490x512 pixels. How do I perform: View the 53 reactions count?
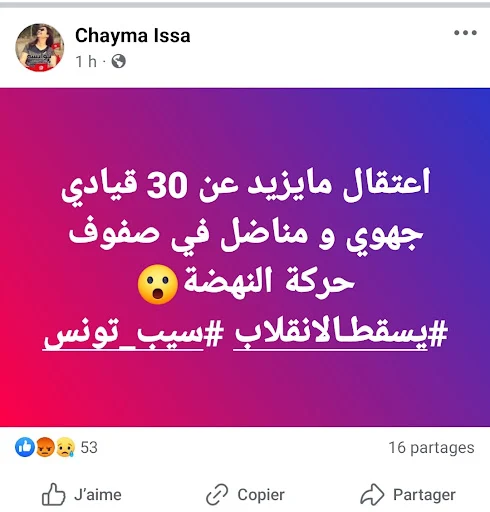pyautogui.click(x=89, y=447)
